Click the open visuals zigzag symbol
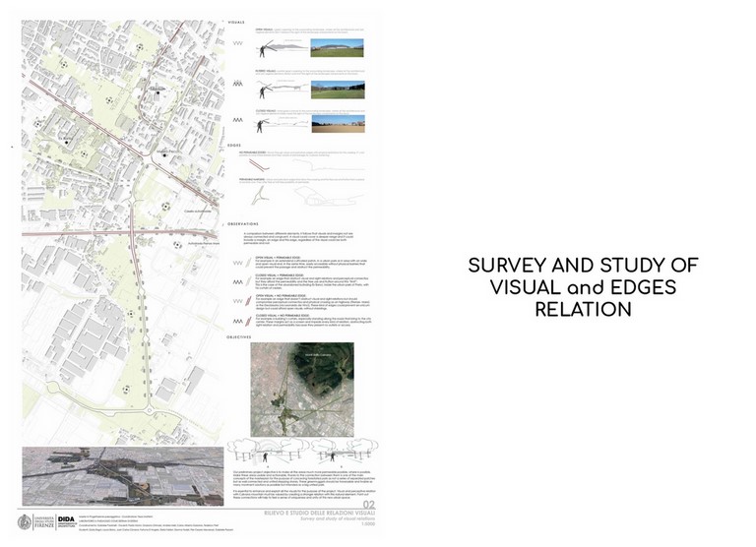Viewport: 756px width, 547px height. point(236,43)
